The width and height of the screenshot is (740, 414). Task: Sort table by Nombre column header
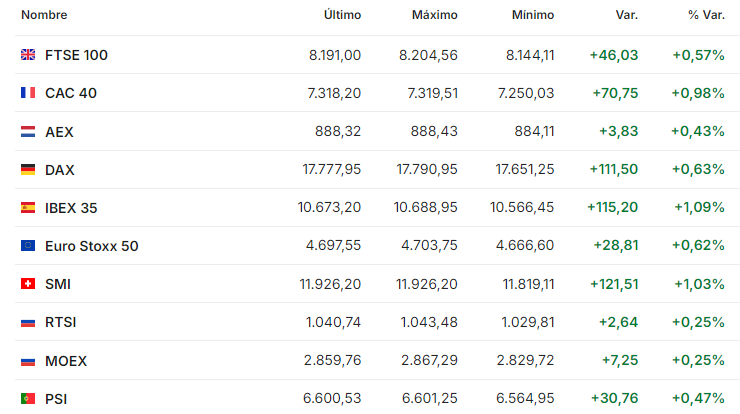point(44,15)
